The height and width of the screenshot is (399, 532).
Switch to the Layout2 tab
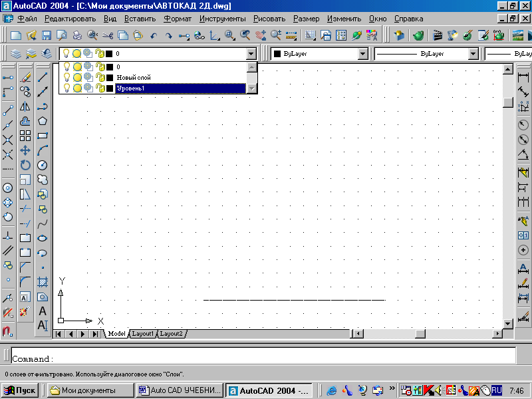(172, 334)
